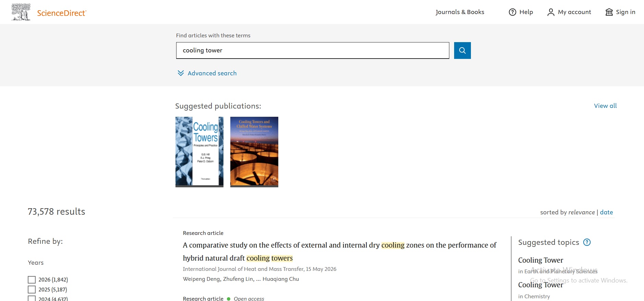Image resolution: width=644 pixels, height=301 pixels.
Task: Open Cooling Towers and Chilled Water Systems cover
Action: click(254, 152)
